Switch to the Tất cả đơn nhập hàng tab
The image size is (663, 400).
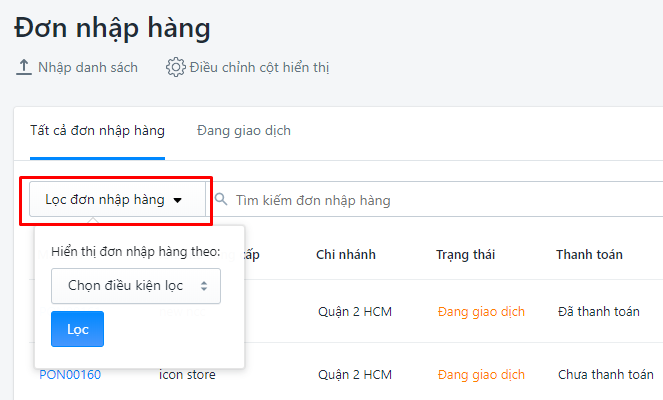[97, 131]
